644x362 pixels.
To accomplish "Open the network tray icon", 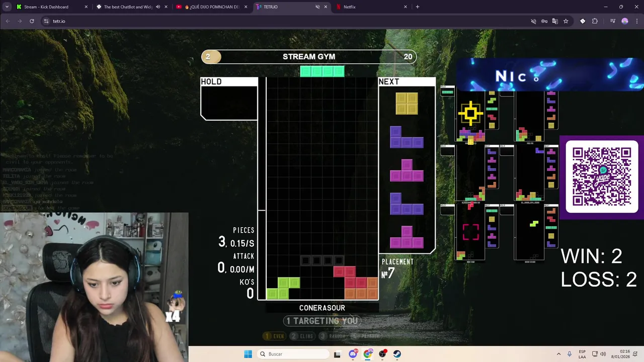I will 595,354.
